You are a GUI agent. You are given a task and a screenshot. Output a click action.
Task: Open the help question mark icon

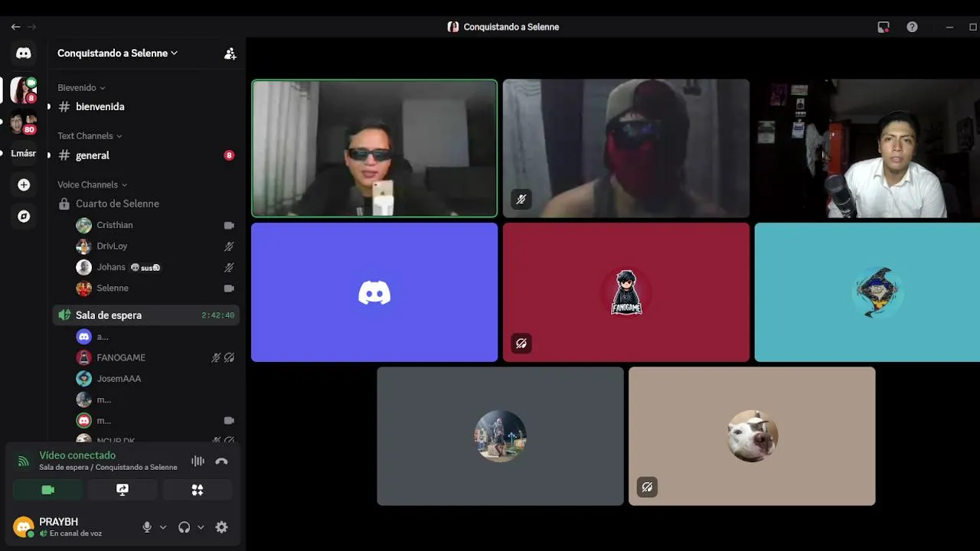coord(912,27)
